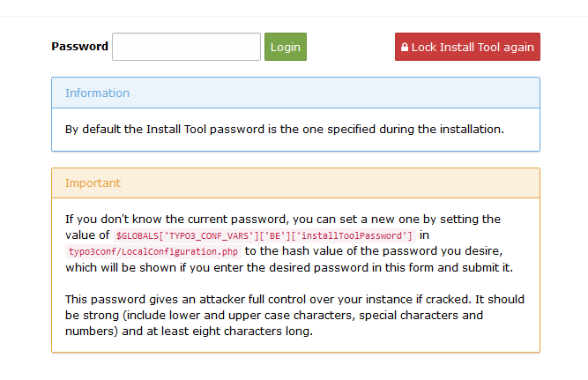
Task: Click the line "numbers) and at least eight characters long."
Action: [188, 332]
